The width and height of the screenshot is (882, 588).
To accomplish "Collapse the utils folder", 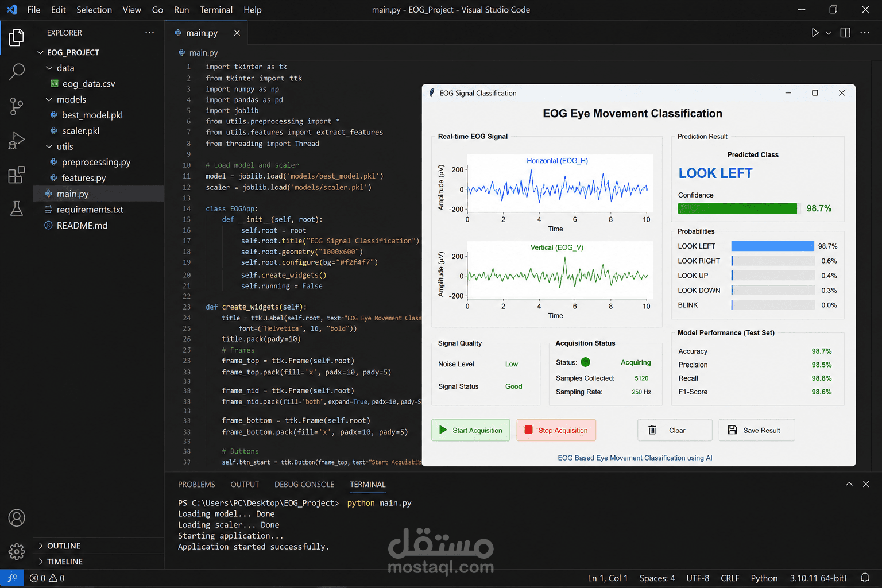I will (x=49, y=146).
